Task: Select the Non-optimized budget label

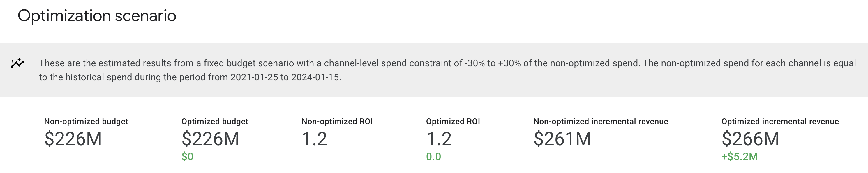Action: pos(86,121)
